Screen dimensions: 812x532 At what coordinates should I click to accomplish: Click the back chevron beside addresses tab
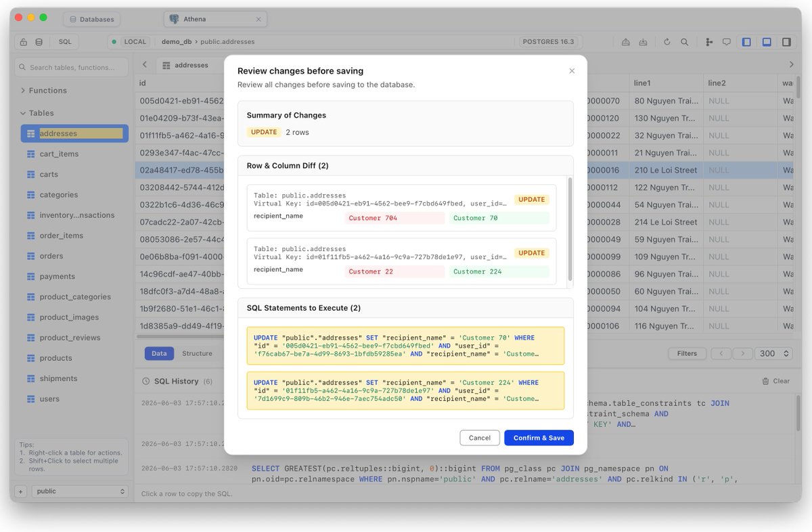[145, 65]
